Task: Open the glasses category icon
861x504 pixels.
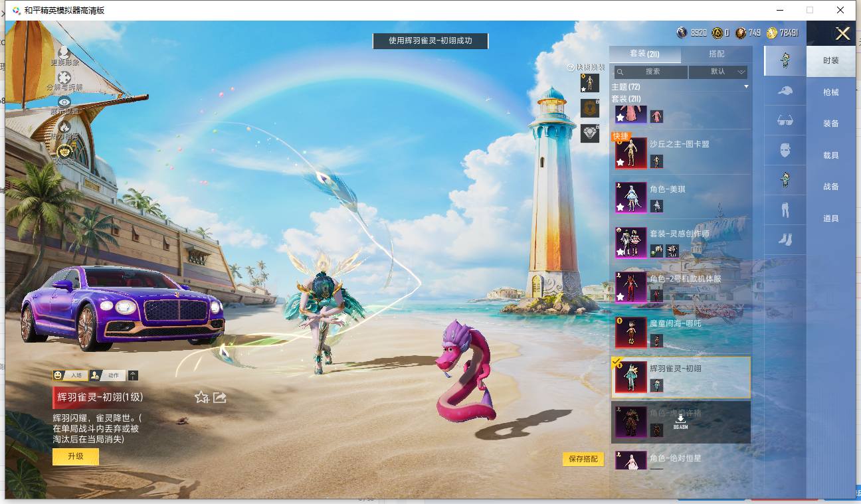Action: pos(785,120)
